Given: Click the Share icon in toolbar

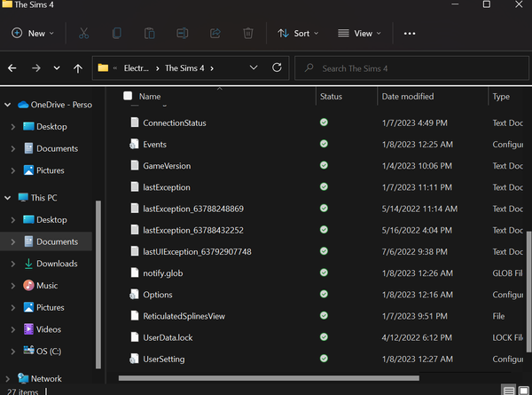Looking at the screenshot, I should tap(215, 33).
